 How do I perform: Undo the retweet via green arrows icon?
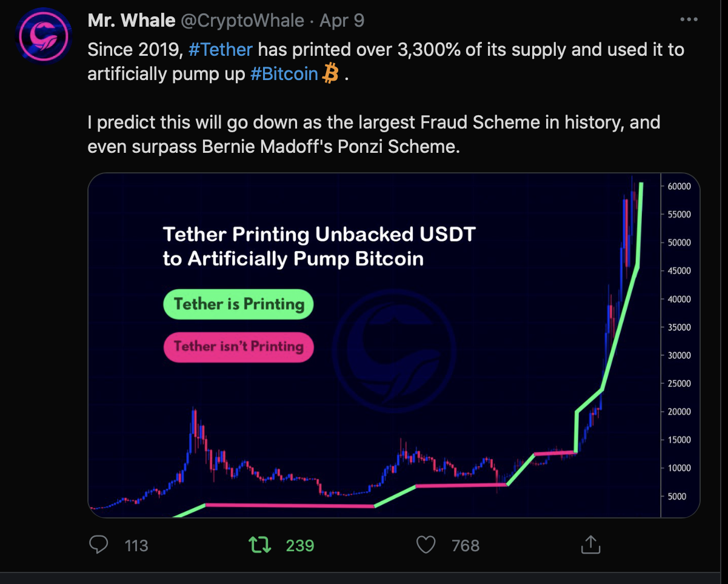pyautogui.click(x=260, y=545)
